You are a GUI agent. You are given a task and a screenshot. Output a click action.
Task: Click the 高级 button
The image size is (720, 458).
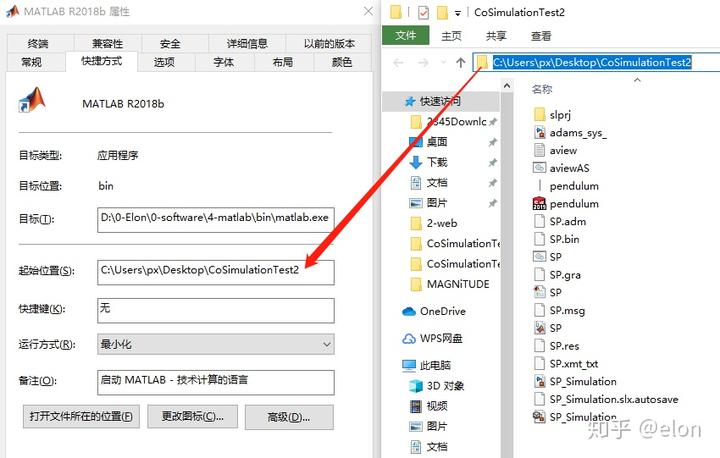[x=289, y=417]
